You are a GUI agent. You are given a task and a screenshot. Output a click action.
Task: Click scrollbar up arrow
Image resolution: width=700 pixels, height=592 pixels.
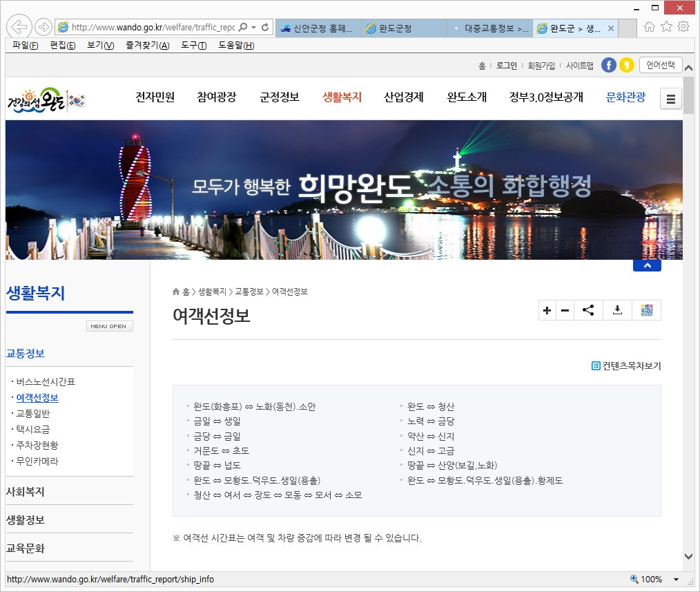tap(688, 68)
